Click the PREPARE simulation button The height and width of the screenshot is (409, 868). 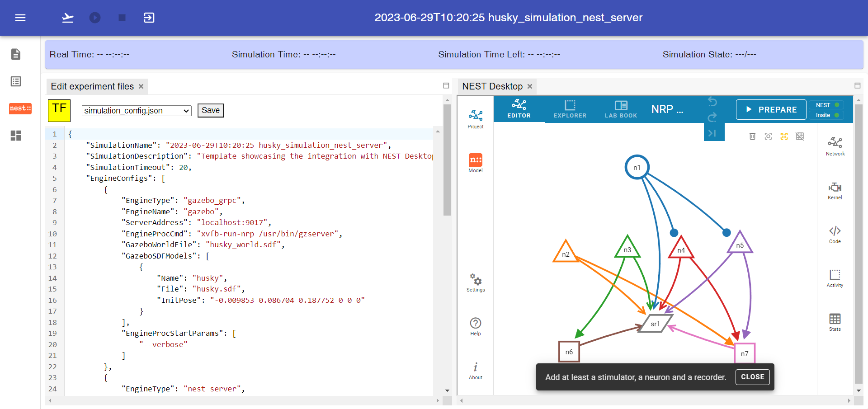click(771, 109)
